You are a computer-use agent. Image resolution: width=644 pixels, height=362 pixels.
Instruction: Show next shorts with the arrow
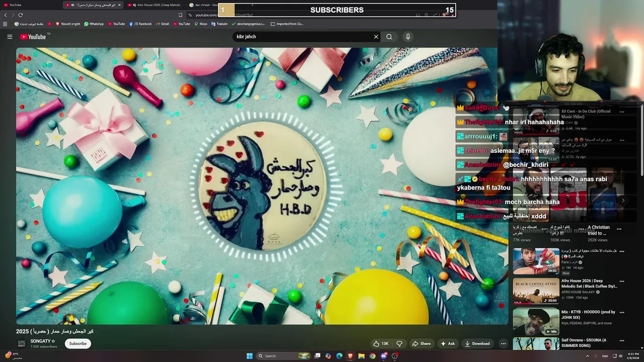623,200
